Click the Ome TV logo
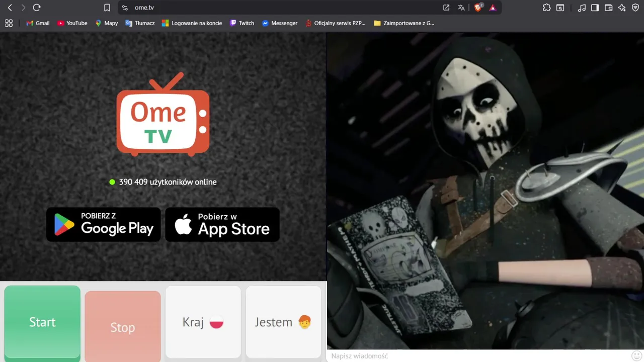 163,114
